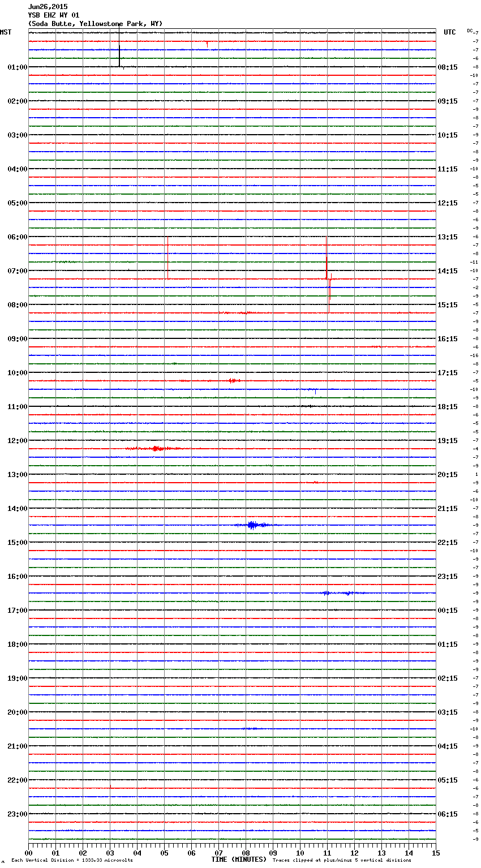The width and height of the screenshot is (481, 868).
Task: Click the 17:15 UTC time label
Action: coord(448,373)
